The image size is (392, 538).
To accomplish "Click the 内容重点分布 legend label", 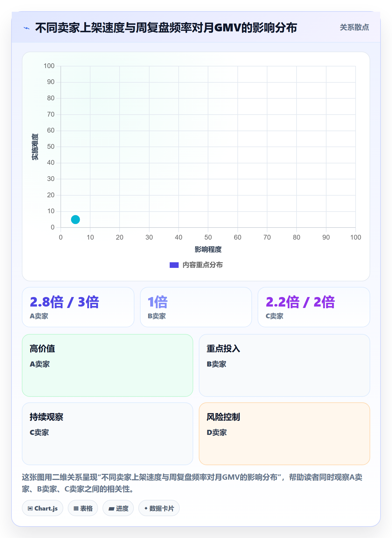I will (x=202, y=265).
